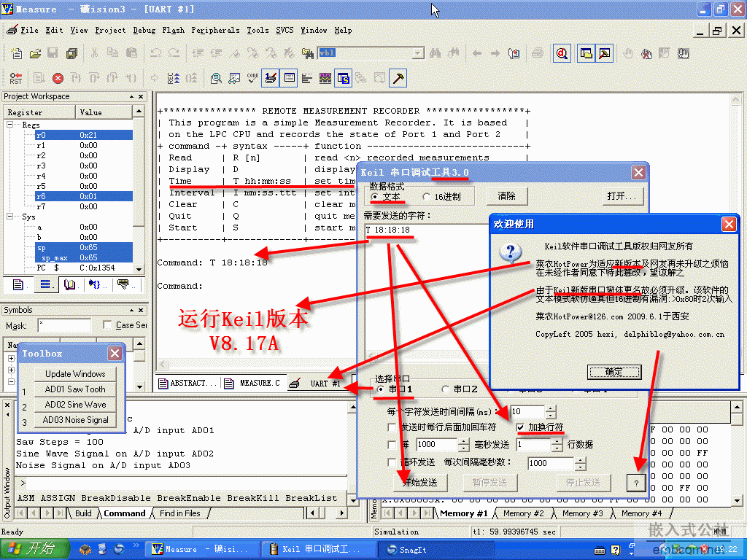Adjust the character interval (ms) spinner arrows

tap(550, 411)
